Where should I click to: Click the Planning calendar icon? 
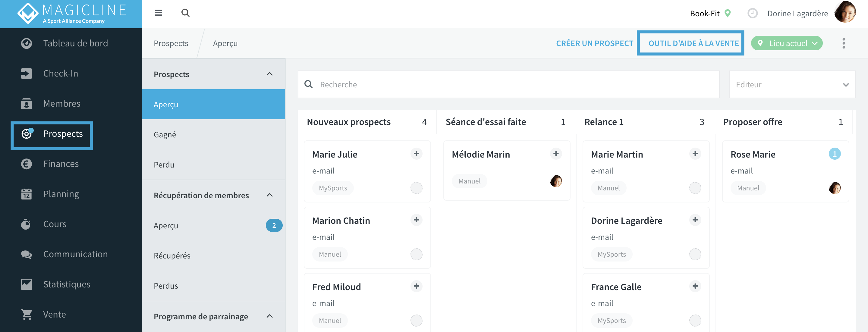tap(26, 194)
